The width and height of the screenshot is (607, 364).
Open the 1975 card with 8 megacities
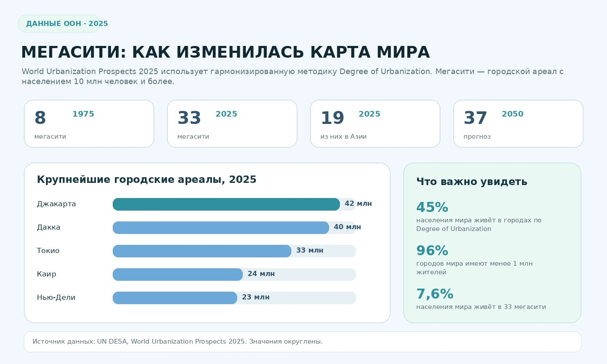click(x=89, y=124)
